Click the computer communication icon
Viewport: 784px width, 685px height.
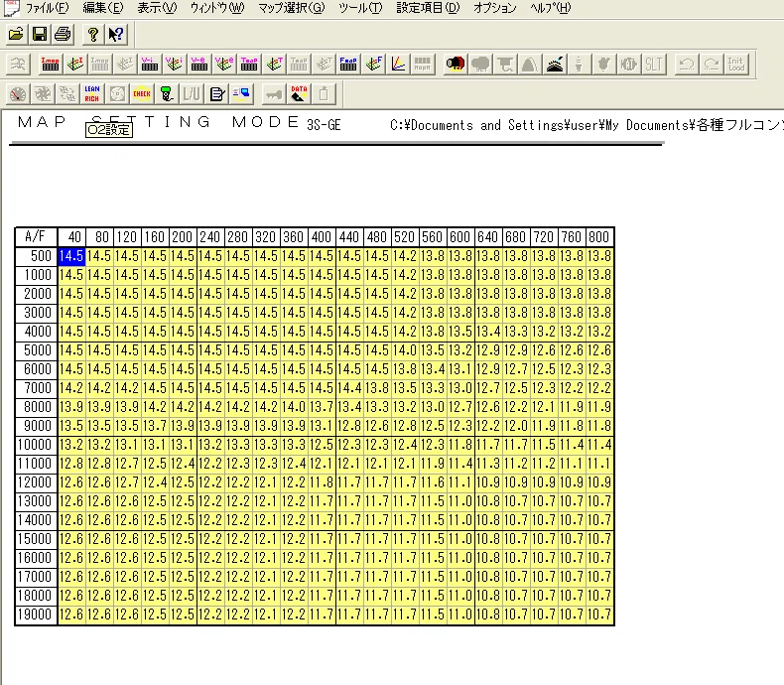click(x=241, y=94)
